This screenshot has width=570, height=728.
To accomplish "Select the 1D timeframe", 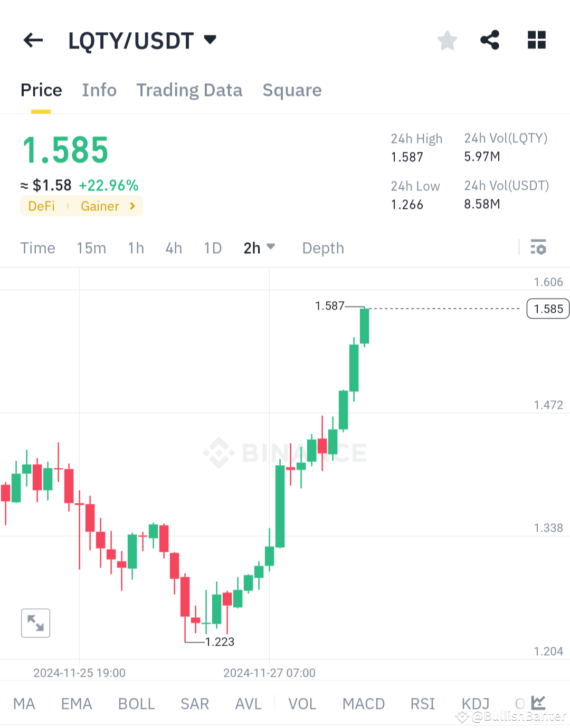I will point(212,247).
